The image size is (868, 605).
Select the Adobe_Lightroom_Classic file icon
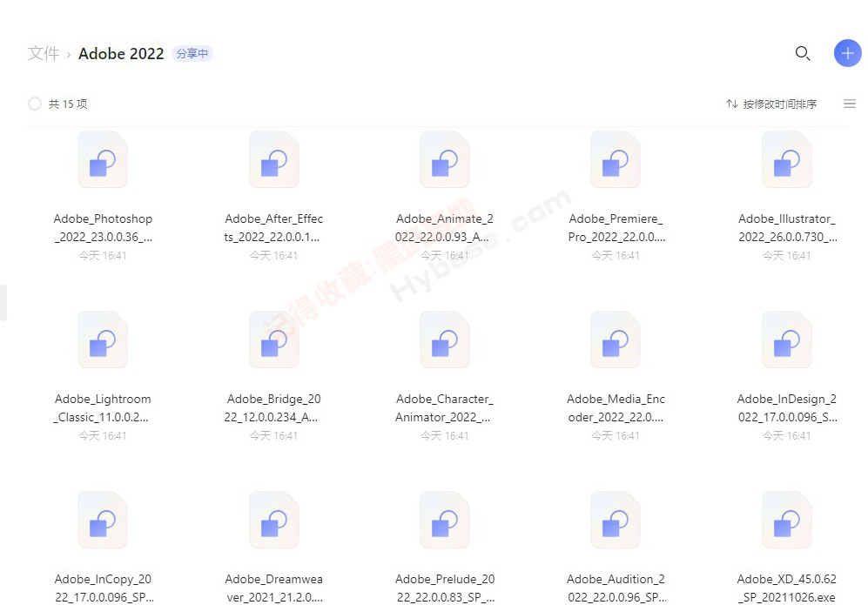click(103, 339)
